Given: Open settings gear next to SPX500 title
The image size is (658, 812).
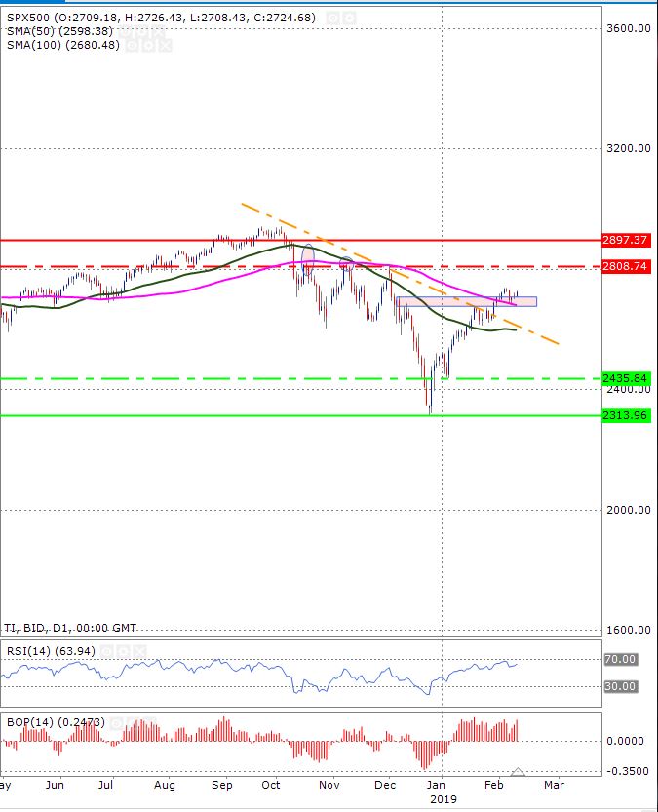Looking at the screenshot, I should (350, 19).
